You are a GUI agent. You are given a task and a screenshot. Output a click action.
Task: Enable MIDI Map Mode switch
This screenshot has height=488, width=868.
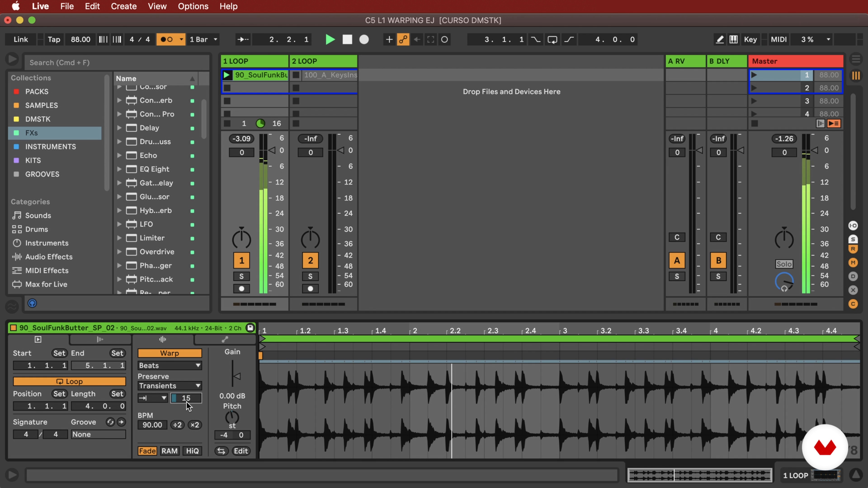[779, 39]
